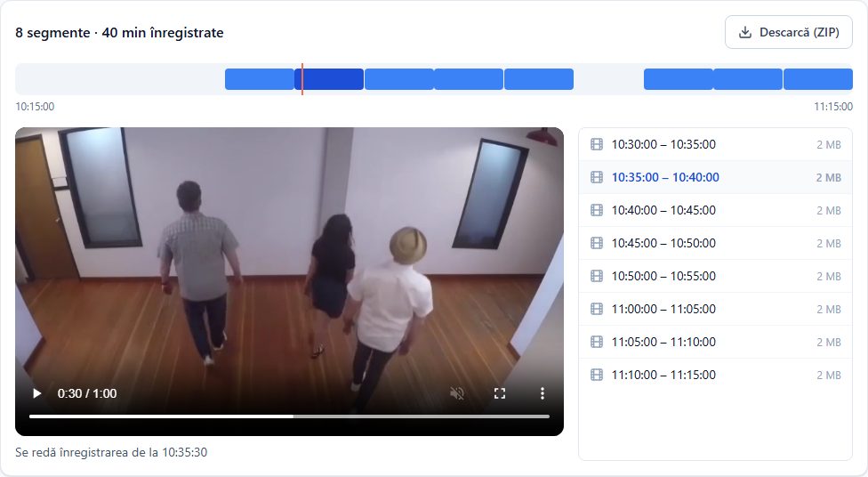Viewport: 868px width, 477px height.
Task: Click download icon in Descarcă button
Action: (745, 32)
